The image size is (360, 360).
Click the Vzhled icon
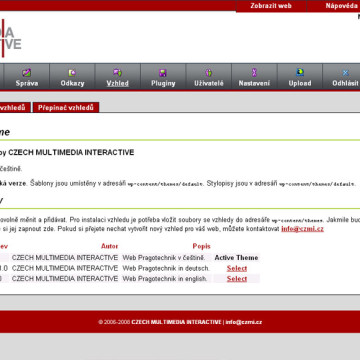pos(117,73)
